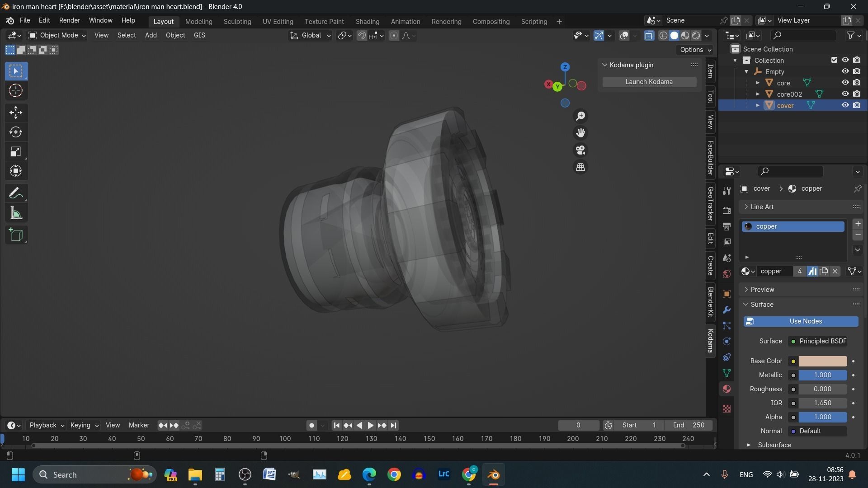Select the Annotate tool

tap(16, 193)
